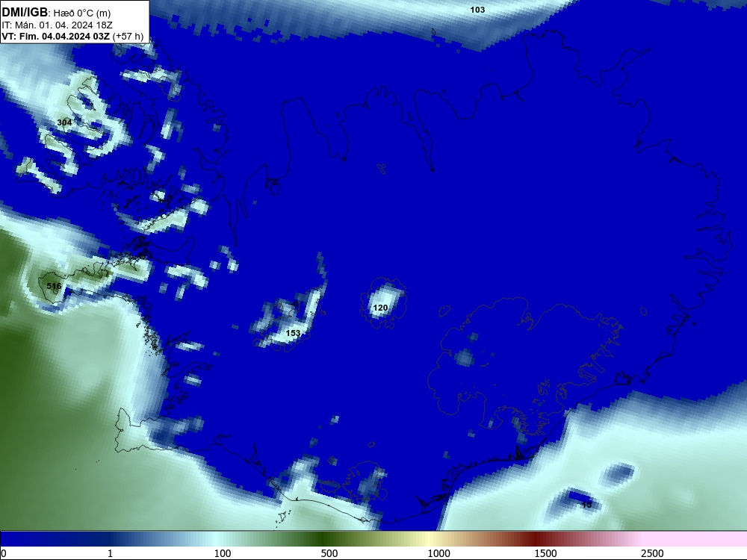
Task: Click the initialization time line 'IT: Mán. 01. 04. 2024 18Z'
Action: (x=58, y=25)
